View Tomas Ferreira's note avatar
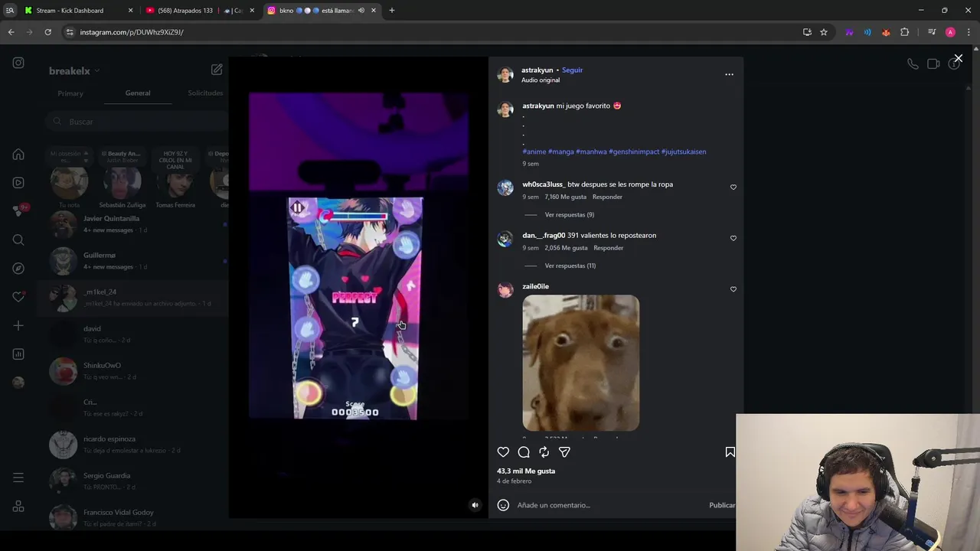Viewport: 980px width, 551px height. pos(176,184)
